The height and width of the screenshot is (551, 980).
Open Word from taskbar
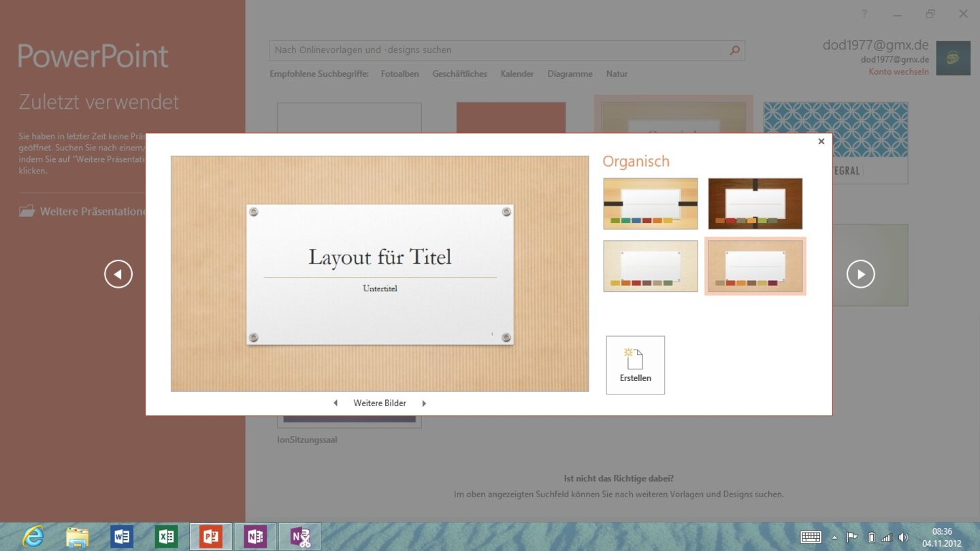[x=122, y=537]
